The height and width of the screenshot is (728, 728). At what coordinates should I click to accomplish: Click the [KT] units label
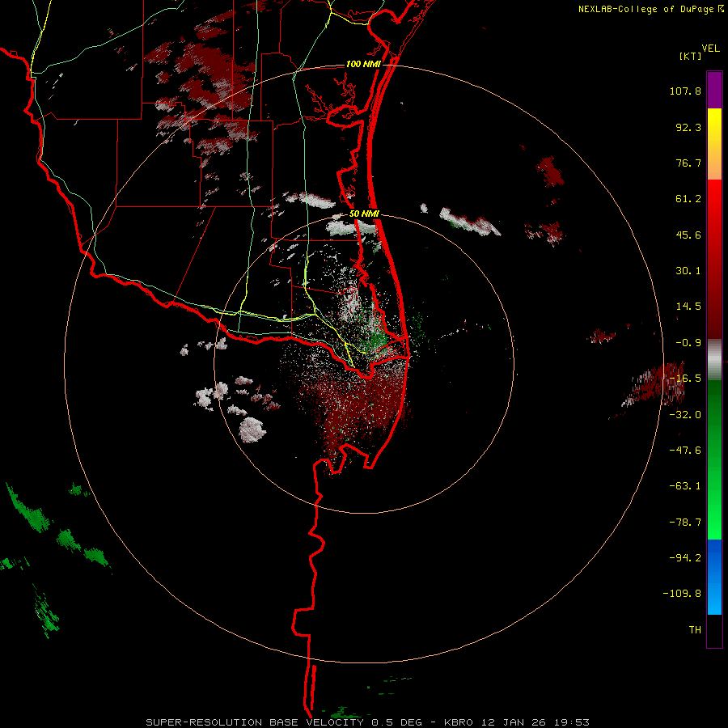pos(690,56)
